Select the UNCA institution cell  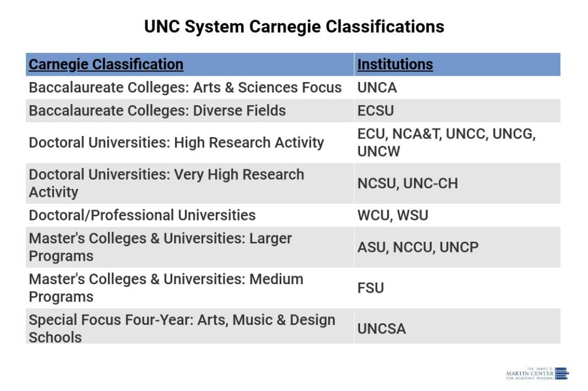(377, 88)
